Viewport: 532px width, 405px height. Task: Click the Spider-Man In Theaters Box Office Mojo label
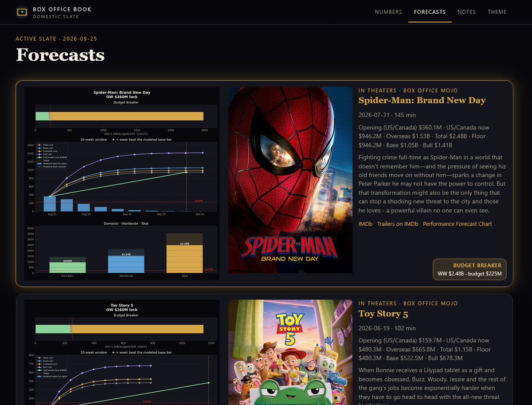[408, 90]
